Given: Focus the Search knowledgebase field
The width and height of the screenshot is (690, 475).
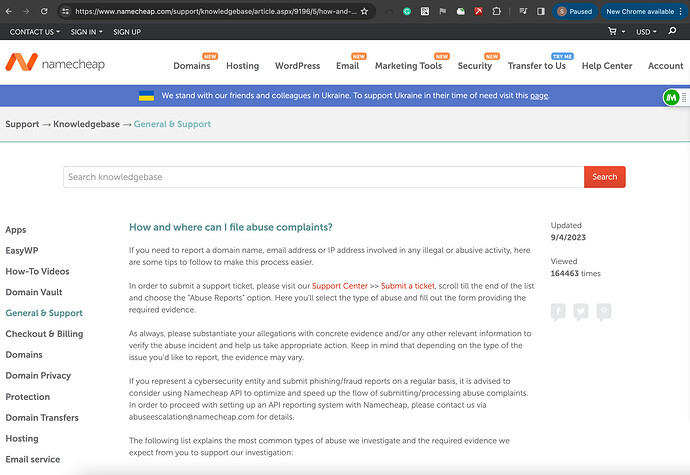Looking at the screenshot, I should (323, 177).
